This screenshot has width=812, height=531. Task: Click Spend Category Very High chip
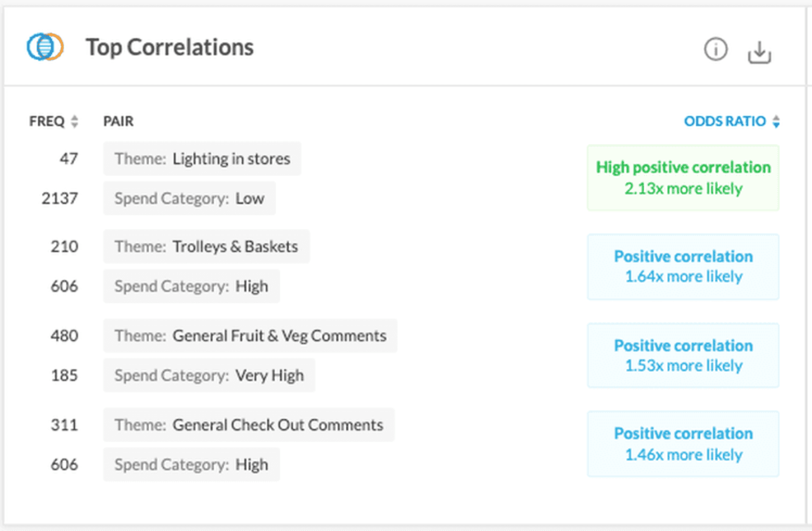pos(209,375)
